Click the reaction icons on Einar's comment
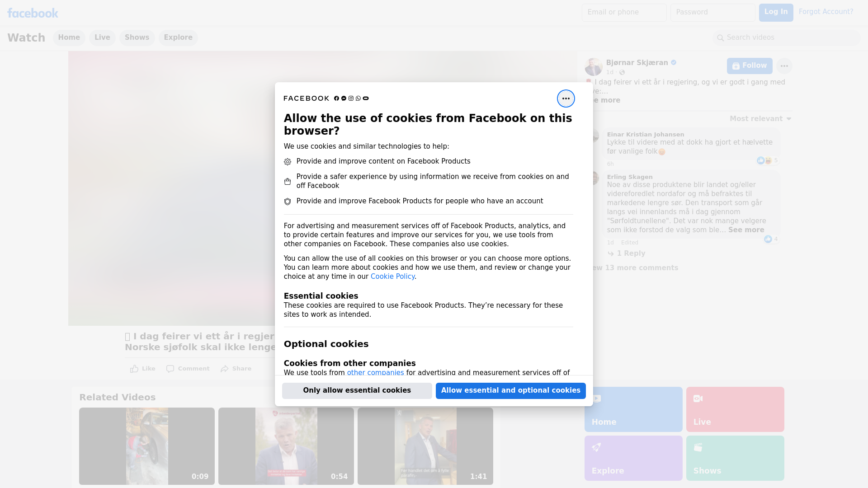868x488 pixels. click(x=764, y=160)
